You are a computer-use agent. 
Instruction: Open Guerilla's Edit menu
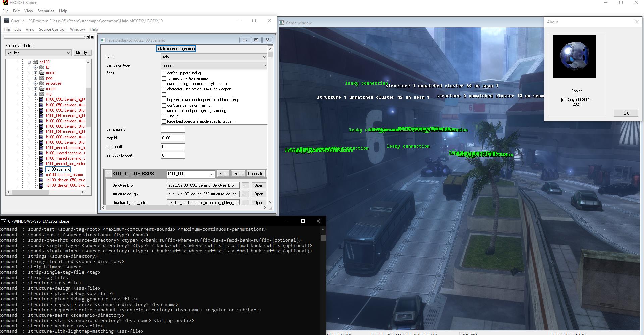18,29
